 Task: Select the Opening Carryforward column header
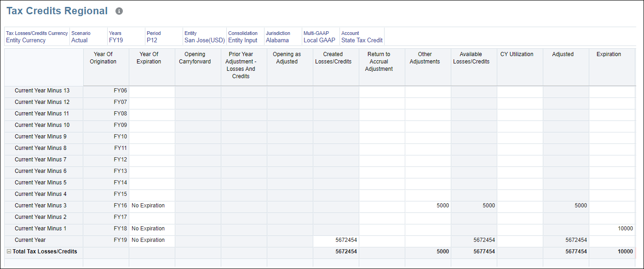tap(198, 67)
